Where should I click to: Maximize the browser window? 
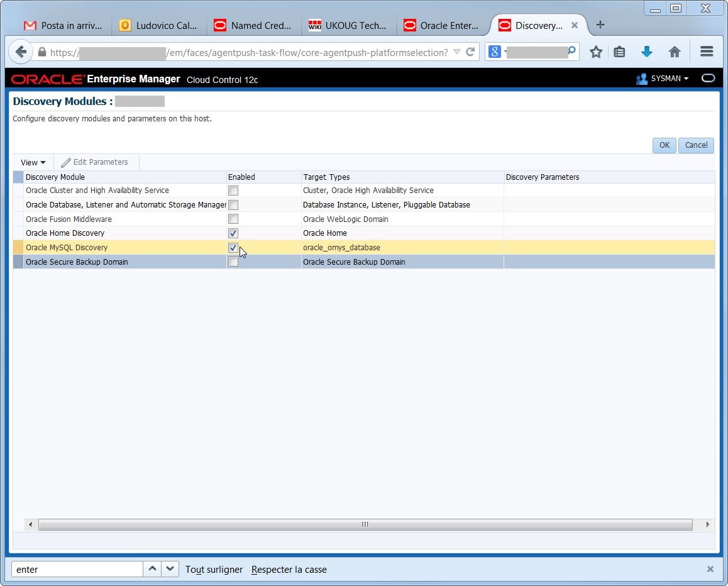pyautogui.click(x=676, y=8)
